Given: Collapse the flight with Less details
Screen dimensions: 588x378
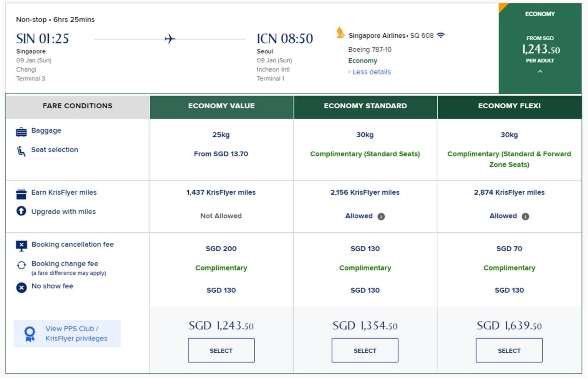Looking at the screenshot, I should coord(371,72).
